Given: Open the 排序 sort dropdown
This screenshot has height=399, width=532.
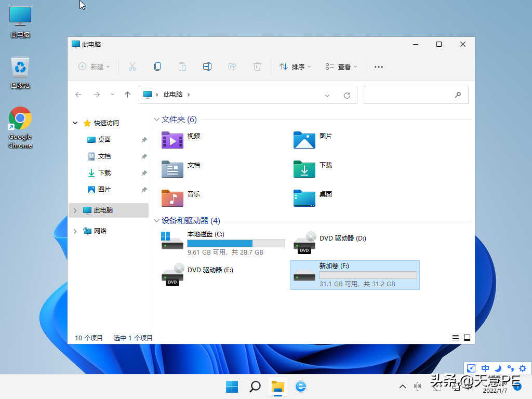Looking at the screenshot, I should click(x=295, y=66).
